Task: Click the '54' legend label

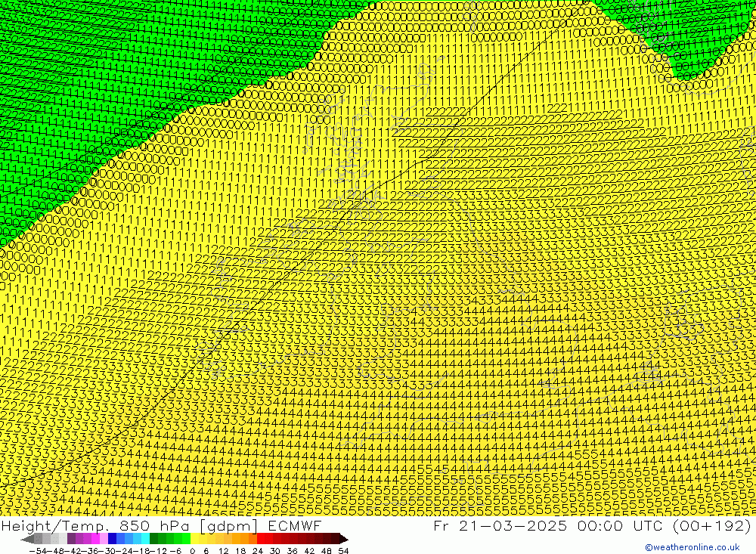Action: click(x=343, y=551)
